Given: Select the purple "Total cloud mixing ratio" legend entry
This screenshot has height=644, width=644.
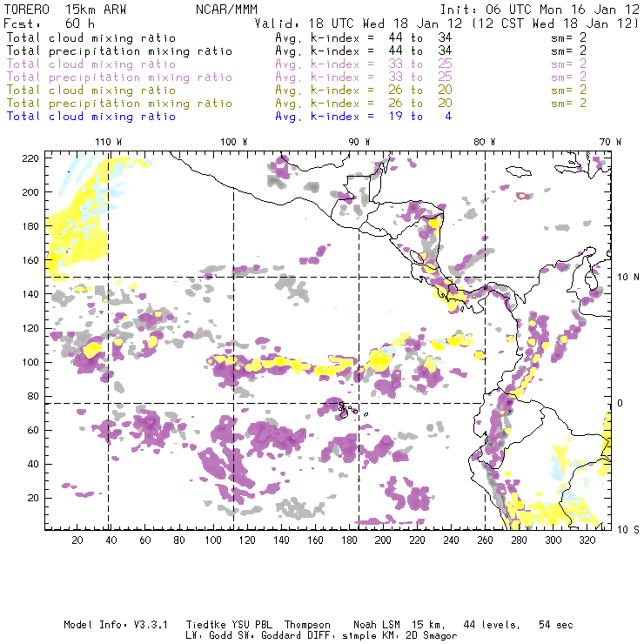Looking at the screenshot, I should coord(91,64).
